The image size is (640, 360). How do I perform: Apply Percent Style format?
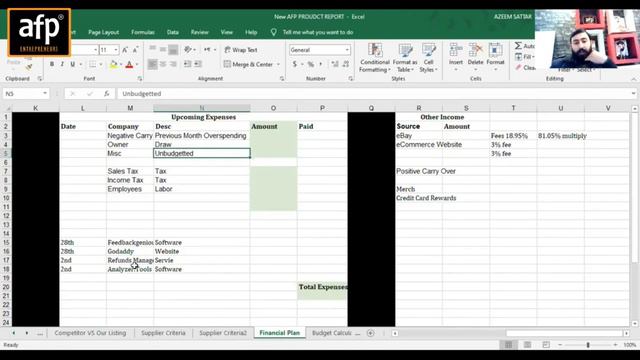311,64
